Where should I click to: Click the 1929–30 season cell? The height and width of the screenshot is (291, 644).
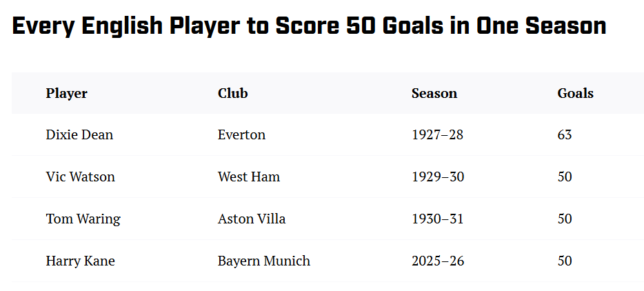coord(438,177)
